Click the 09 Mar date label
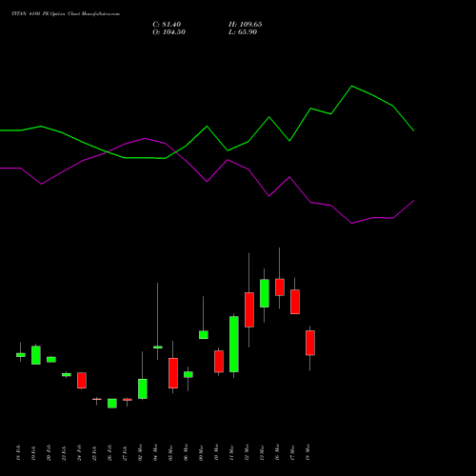The image size is (476, 476). (x=201, y=453)
